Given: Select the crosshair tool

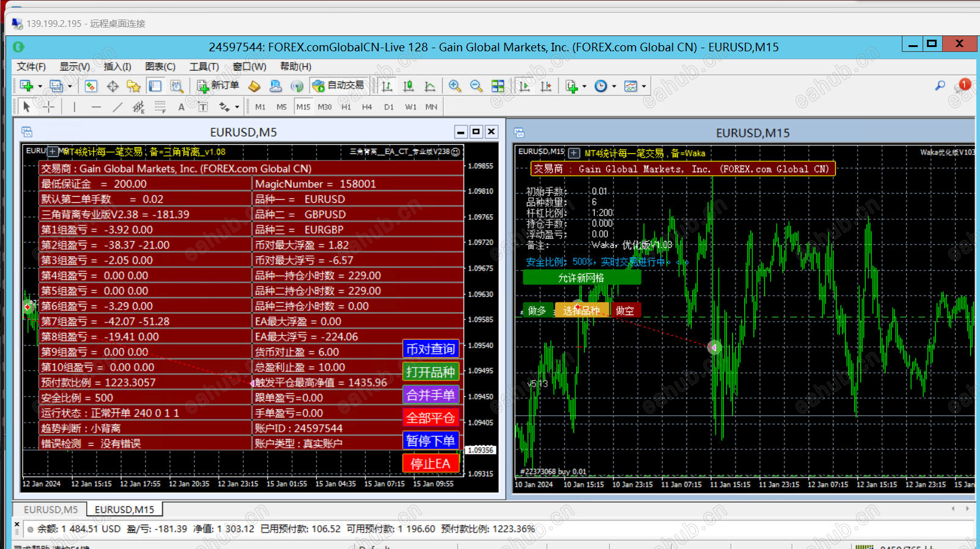Looking at the screenshot, I should [x=48, y=107].
